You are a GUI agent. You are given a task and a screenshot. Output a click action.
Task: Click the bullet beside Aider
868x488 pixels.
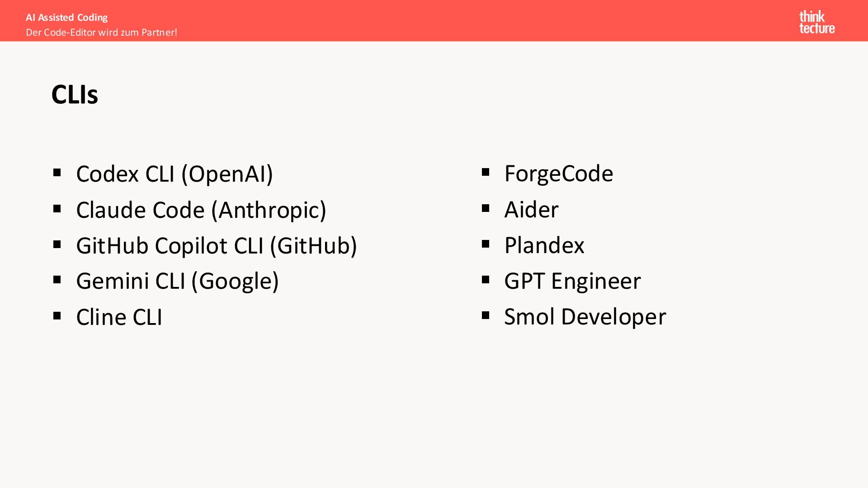tap(486, 208)
